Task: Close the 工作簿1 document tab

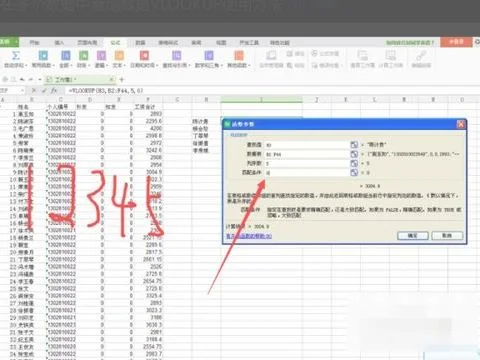Action: (111, 80)
